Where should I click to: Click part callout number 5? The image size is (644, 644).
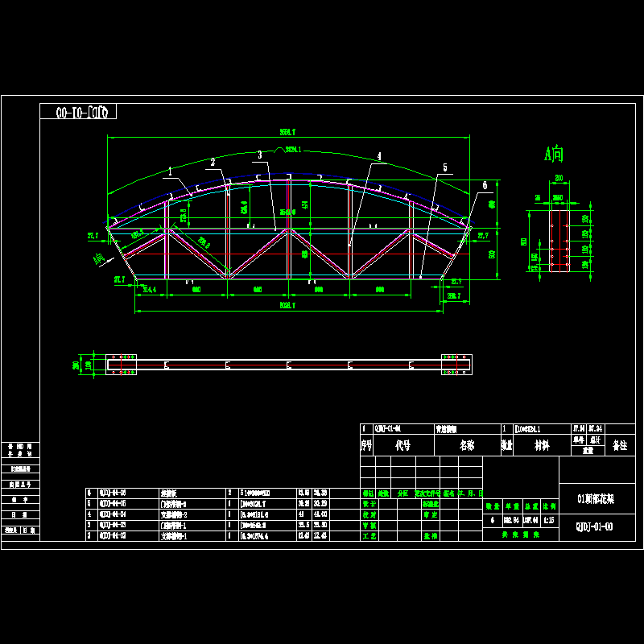point(444,167)
